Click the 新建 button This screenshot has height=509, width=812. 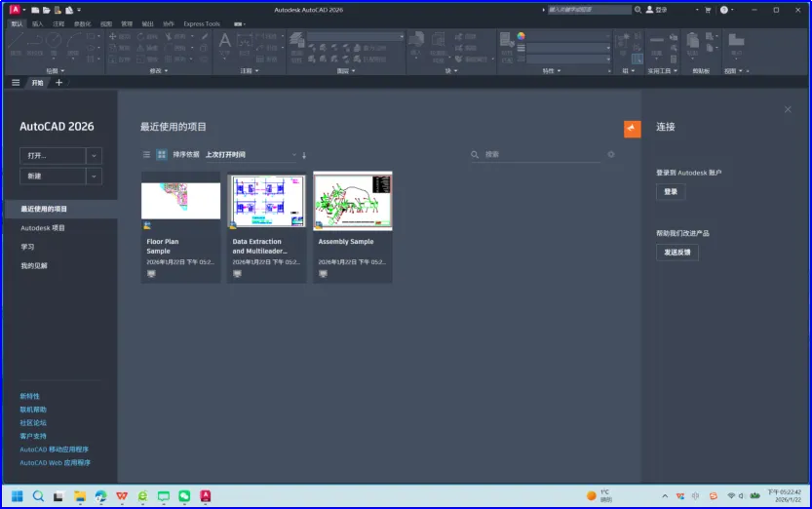tap(53, 176)
